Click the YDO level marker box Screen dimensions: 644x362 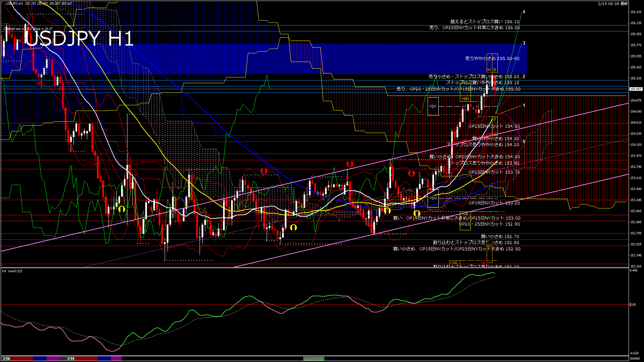(x=433, y=198)
